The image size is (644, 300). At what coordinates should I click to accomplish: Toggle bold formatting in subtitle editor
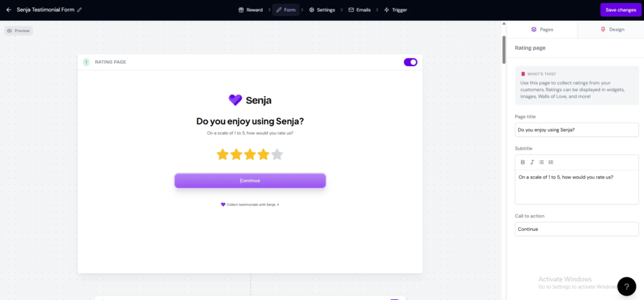pyautogui.click(x=523, y=162)
